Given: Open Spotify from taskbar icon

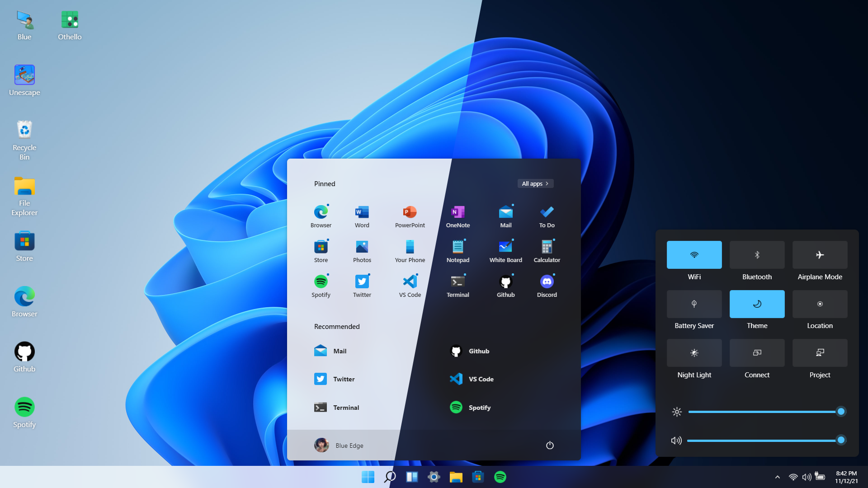Looking at the screenshot, I should coord(501,476).
